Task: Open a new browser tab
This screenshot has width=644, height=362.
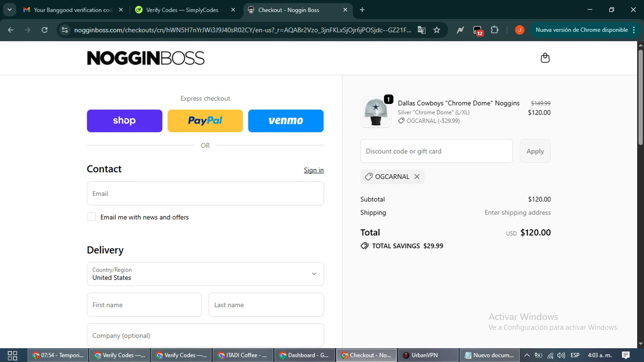Action: point(362,10)
